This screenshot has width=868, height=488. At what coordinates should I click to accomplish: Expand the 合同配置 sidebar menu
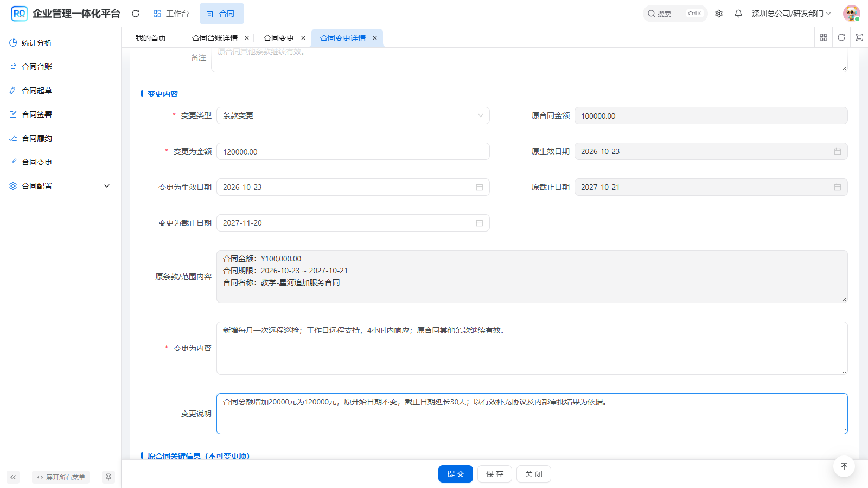pyautogui.click(x=60, y=186)
